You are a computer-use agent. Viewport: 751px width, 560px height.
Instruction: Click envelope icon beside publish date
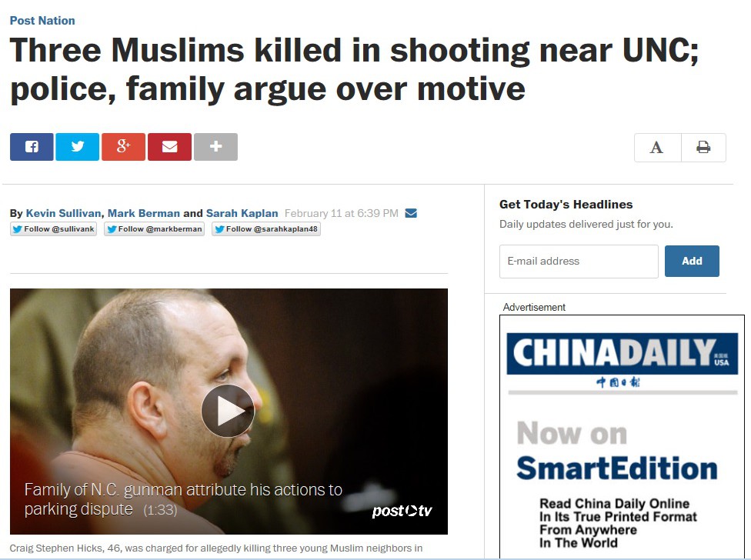tap(411, 214)
